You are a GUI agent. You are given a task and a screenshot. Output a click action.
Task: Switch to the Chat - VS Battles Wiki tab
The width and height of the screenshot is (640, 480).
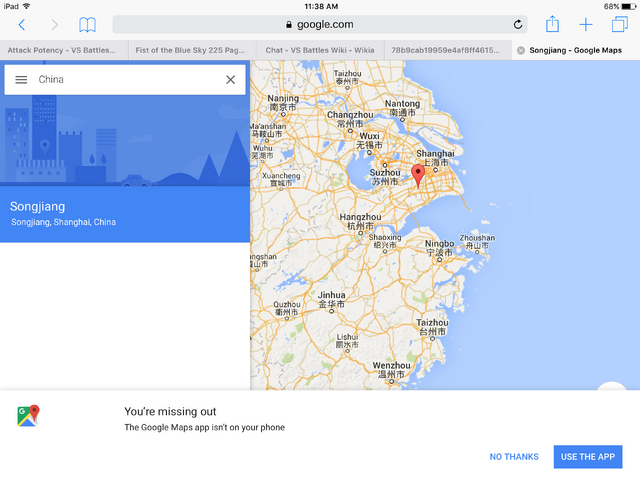(x=320, y=50)
